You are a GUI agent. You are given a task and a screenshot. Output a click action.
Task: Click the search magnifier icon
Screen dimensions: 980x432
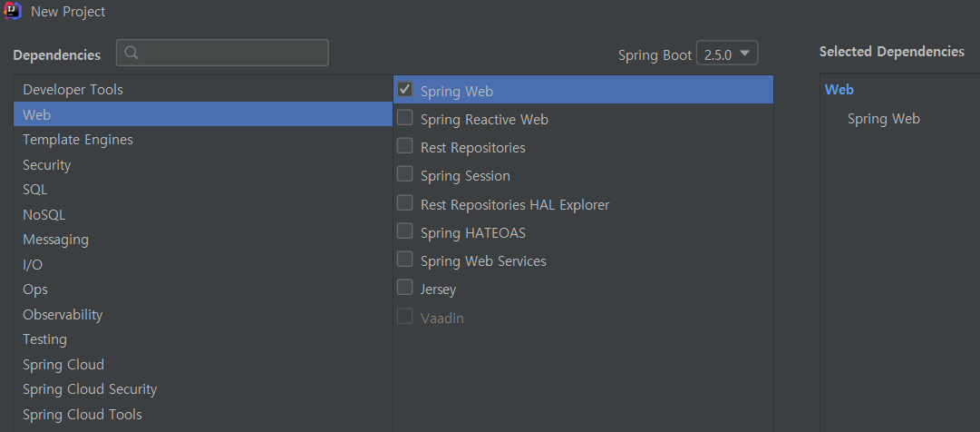[x=131, y=53]
